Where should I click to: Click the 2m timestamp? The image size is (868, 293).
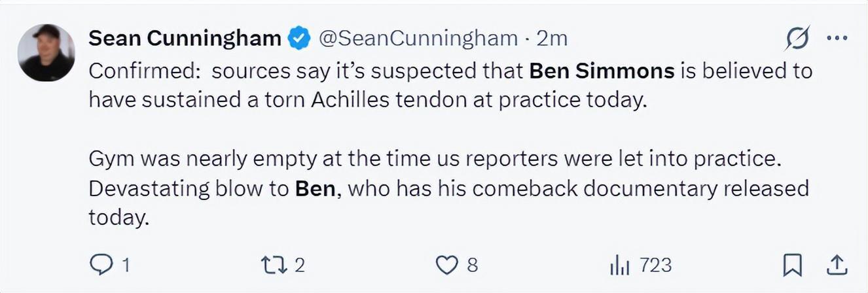pos(552,39)
